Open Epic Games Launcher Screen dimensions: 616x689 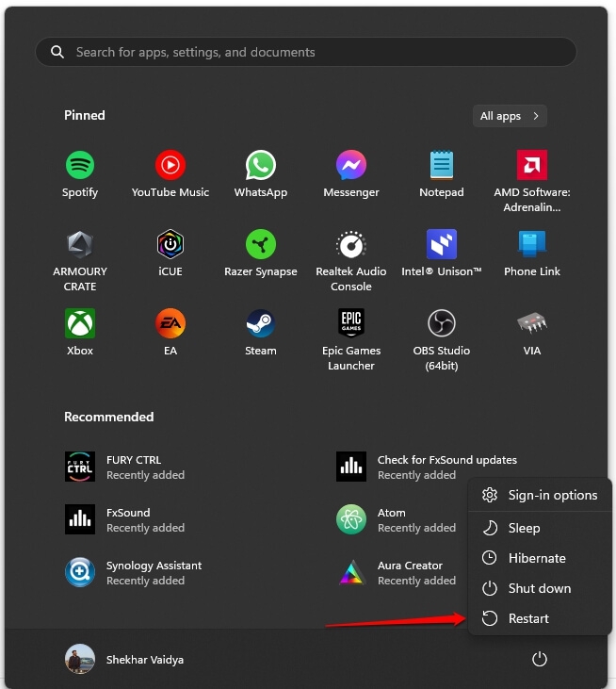351,324
